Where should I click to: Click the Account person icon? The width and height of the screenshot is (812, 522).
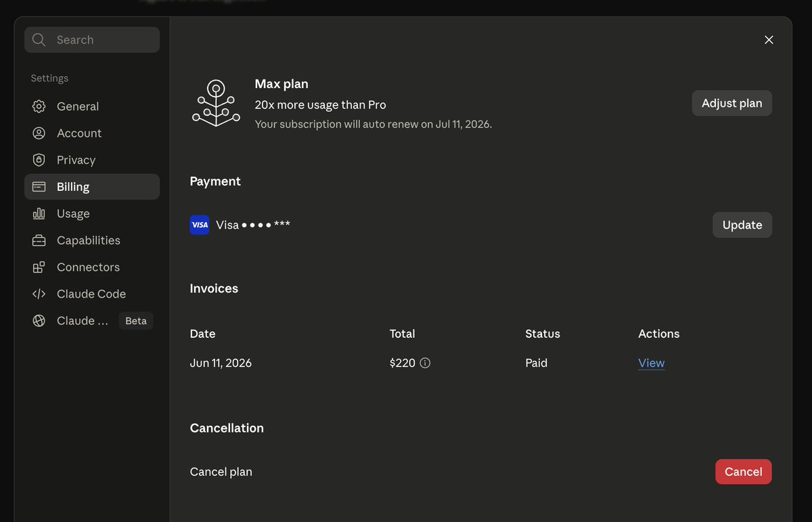tap(39, 133)
